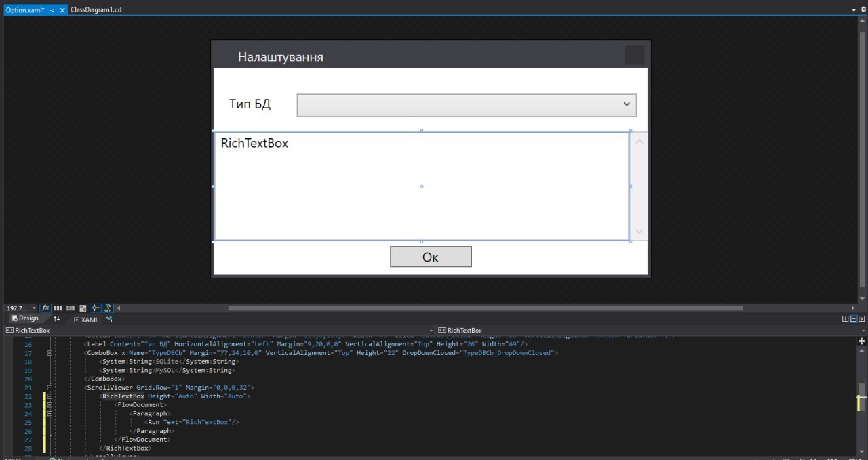Click the closing </RichTextBox> tag
This screenshot has height=460, width=868.
click(125, 448)
